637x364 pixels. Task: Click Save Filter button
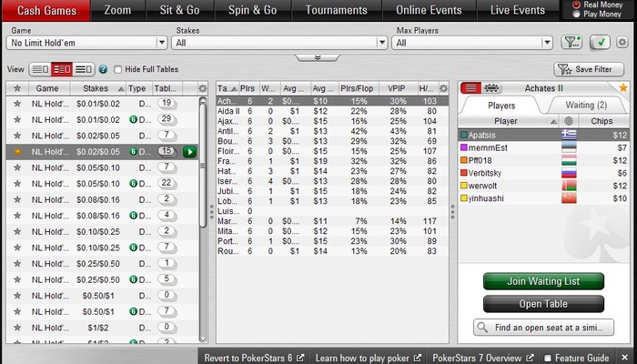[x=589, y=69]
